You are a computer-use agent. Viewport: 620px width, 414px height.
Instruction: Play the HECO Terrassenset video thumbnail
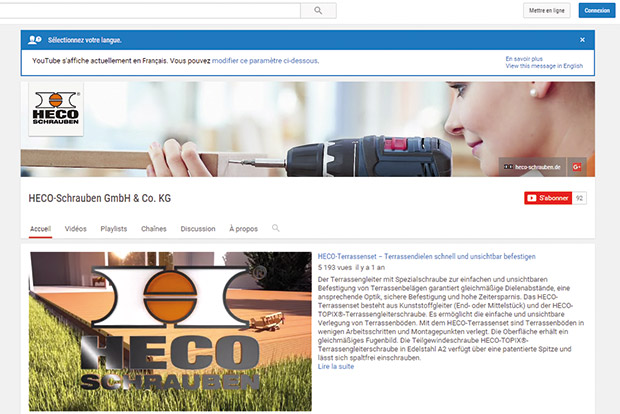pos(170,331)
